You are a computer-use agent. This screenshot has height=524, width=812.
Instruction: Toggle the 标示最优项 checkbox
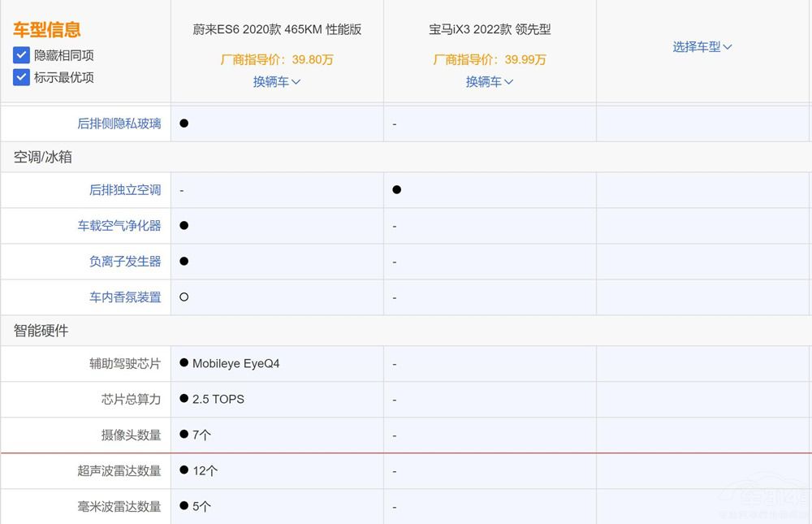pos(22,77)
